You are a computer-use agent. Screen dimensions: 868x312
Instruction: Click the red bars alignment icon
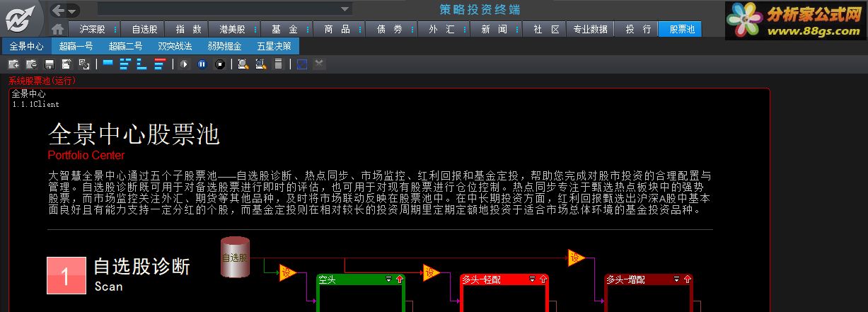(160, 64)
